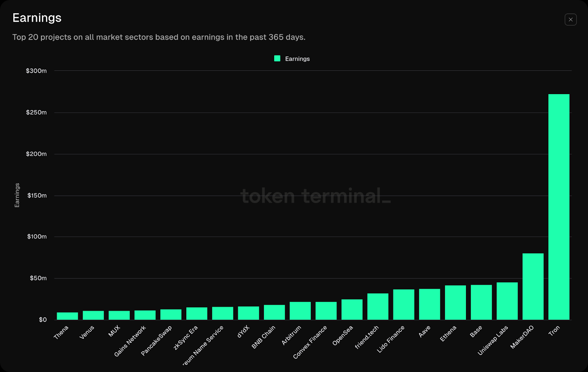The width and height of the screenshot is (588, 372).
Task: Select the Convex Finance bar
Action: [326, 311]
